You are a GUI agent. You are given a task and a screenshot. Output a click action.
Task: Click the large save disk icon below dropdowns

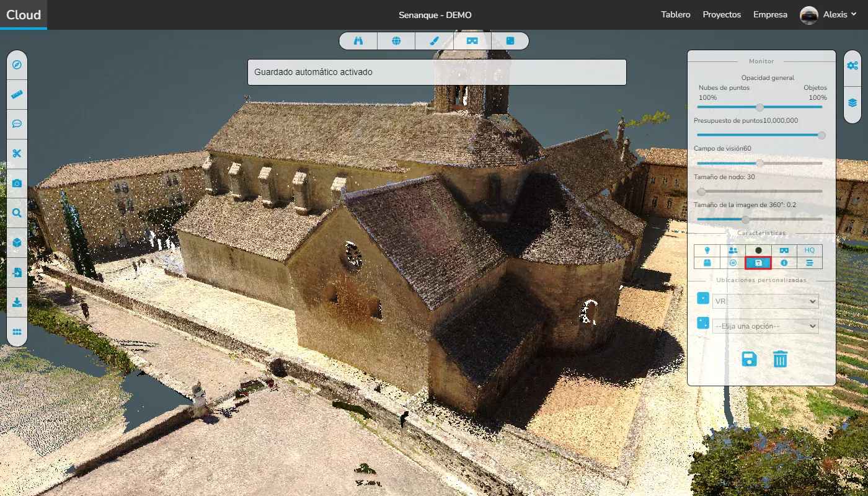pyautogui.click(x=749, y=359)
